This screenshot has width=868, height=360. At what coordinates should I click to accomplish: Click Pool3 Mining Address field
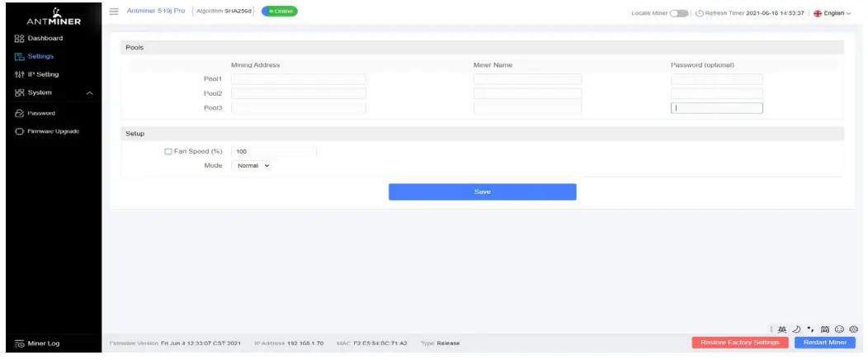299,108
